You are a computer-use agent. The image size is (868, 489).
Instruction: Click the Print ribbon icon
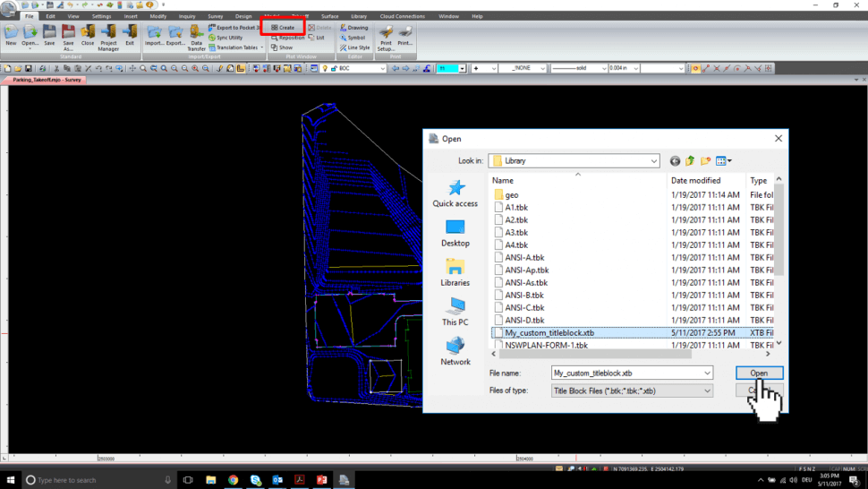coord(405,37)
